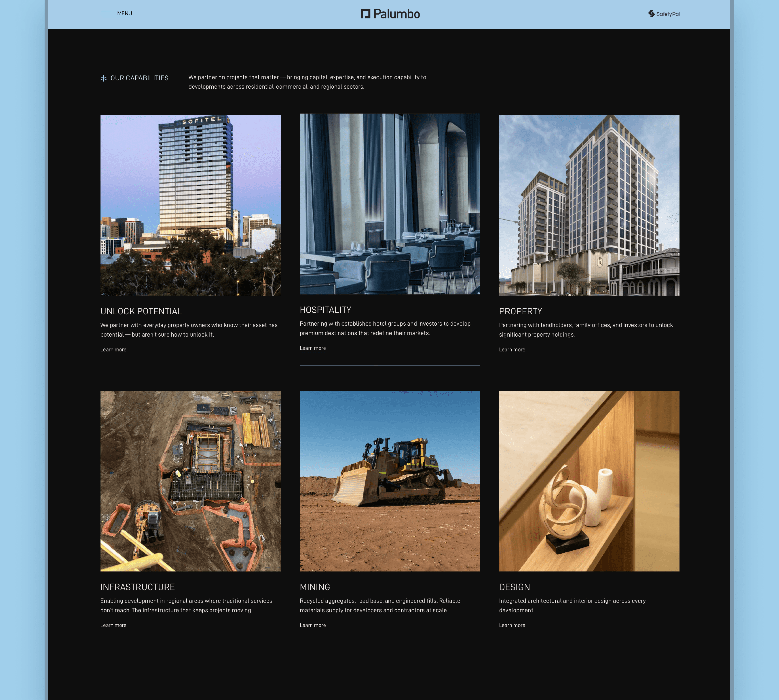Click Learn more under Unlock Potential
This screenshot has width=779, height=700.
(113, 350)
